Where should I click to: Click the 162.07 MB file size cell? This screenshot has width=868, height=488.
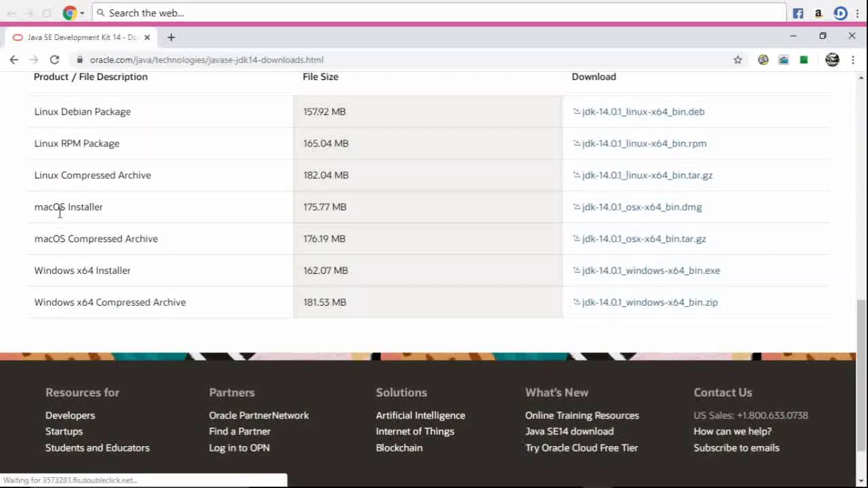pyautogui.click(x=428, y=270)
